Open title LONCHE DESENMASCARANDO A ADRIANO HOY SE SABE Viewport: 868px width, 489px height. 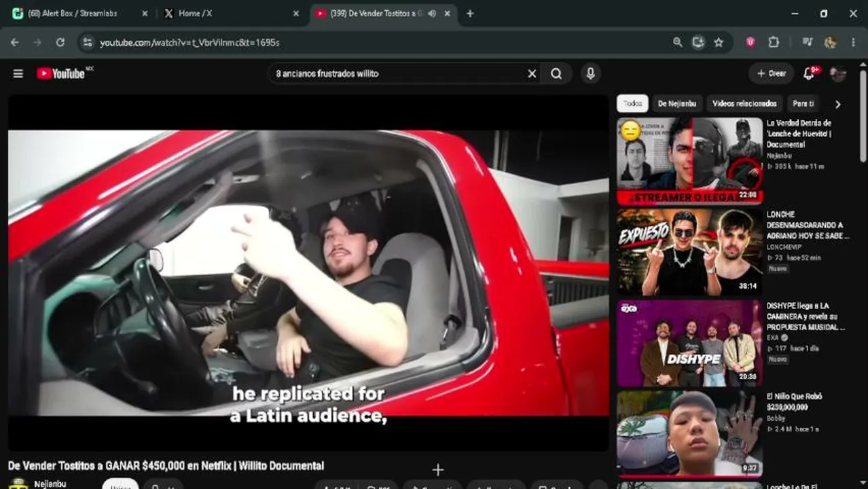808,225
